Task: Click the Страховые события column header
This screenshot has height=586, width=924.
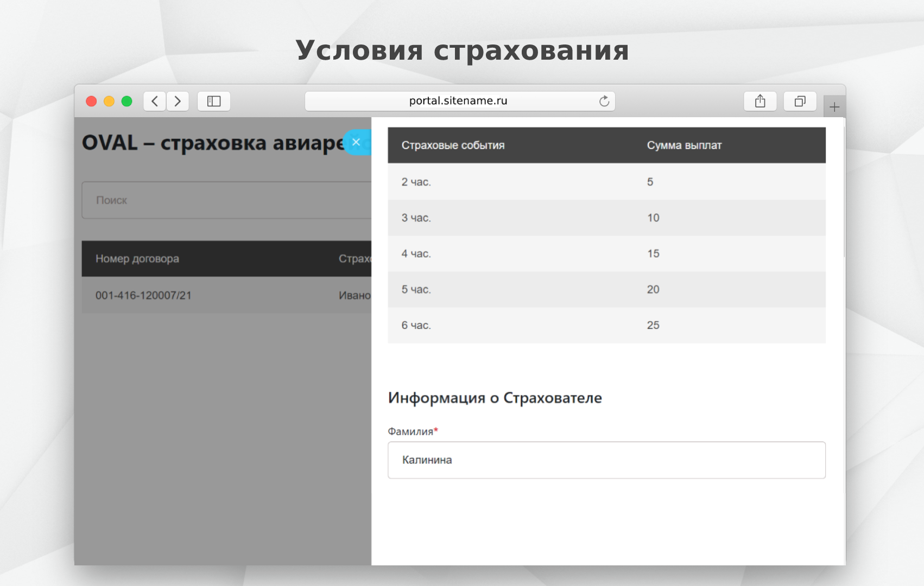Action: [453, 145]
